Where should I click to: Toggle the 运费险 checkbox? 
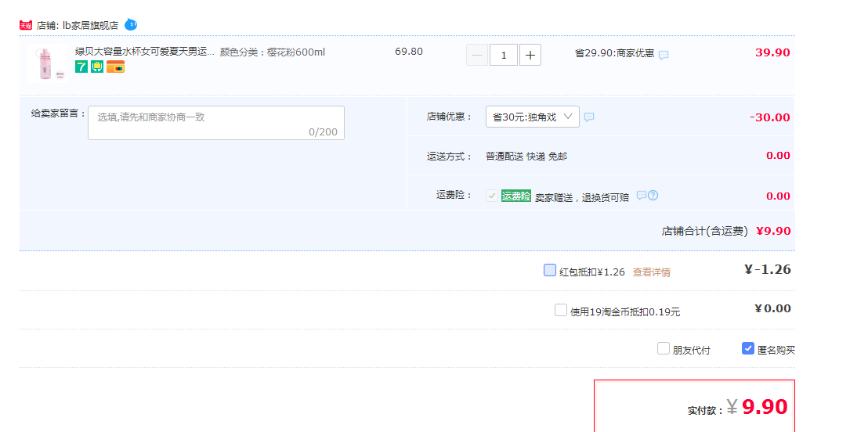pos(491,195)
